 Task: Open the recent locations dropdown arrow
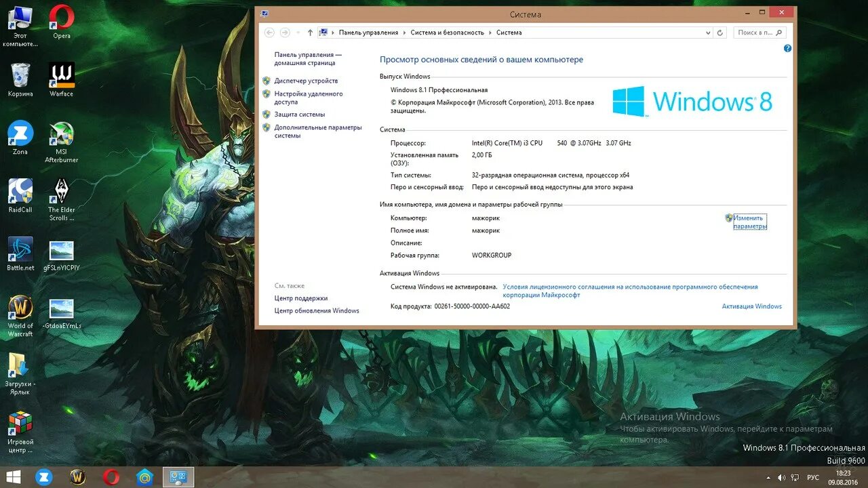coord(297,33)
